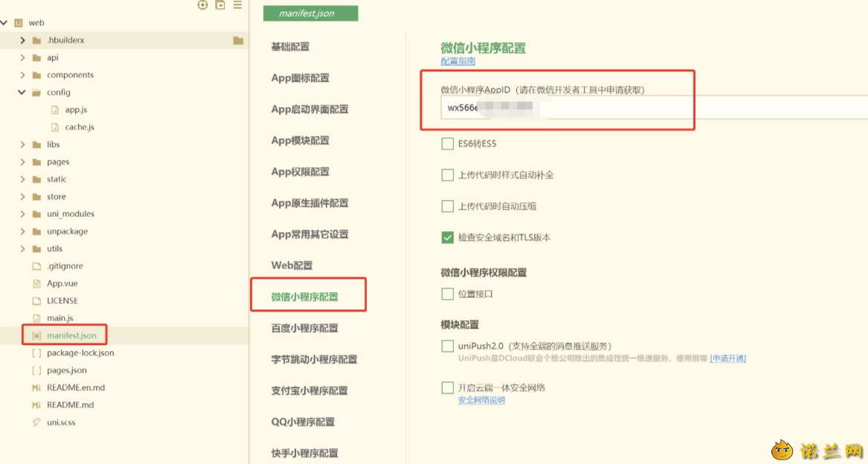Focus the 微信小程序AppID input field
The height and width of the screenshot is (464, 868).
(655, 107)
